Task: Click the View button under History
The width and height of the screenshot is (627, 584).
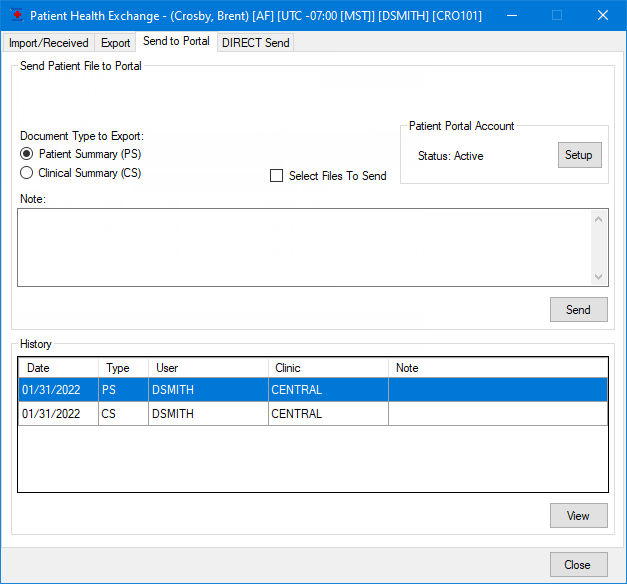Action: [579, 516]
